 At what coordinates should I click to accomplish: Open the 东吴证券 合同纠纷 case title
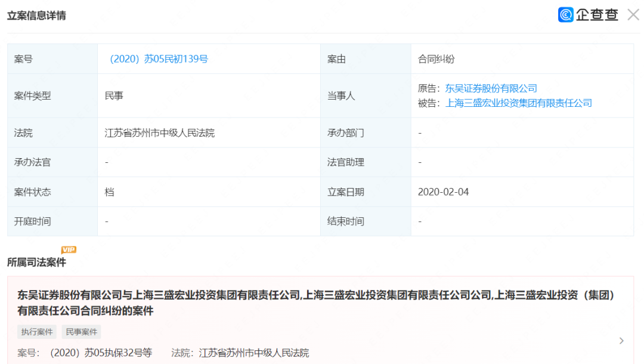coord(315,303)
